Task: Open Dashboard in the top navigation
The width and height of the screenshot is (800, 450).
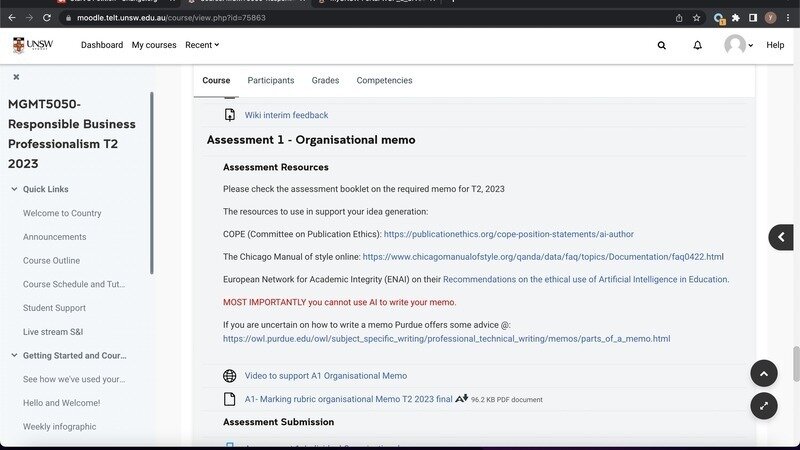Action: 102,45
